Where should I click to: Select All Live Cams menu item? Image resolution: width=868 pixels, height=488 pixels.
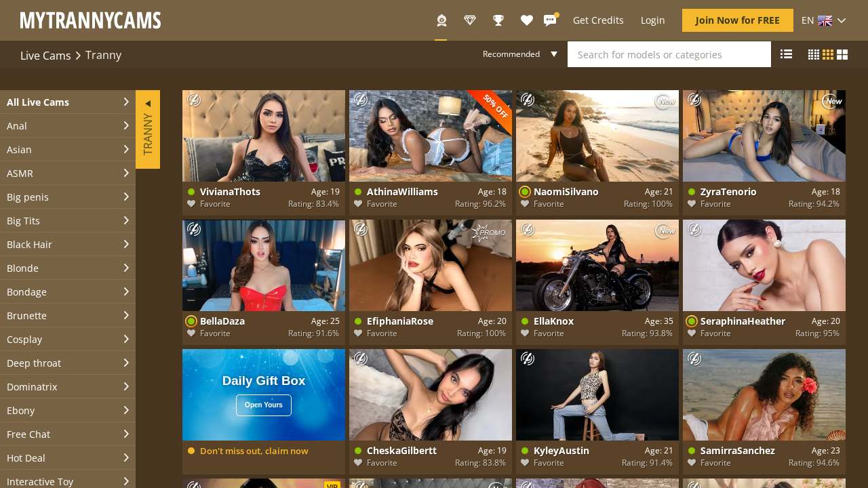point(68,102)
